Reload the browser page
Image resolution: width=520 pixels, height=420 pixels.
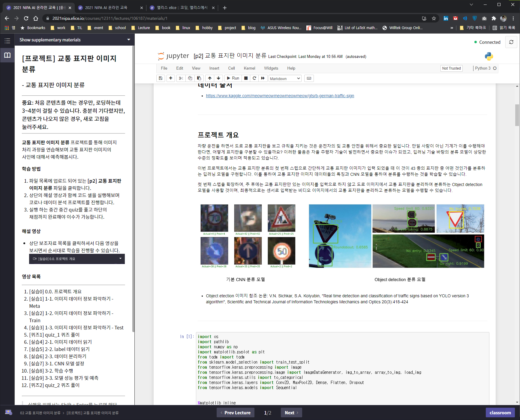coord(26,18)
